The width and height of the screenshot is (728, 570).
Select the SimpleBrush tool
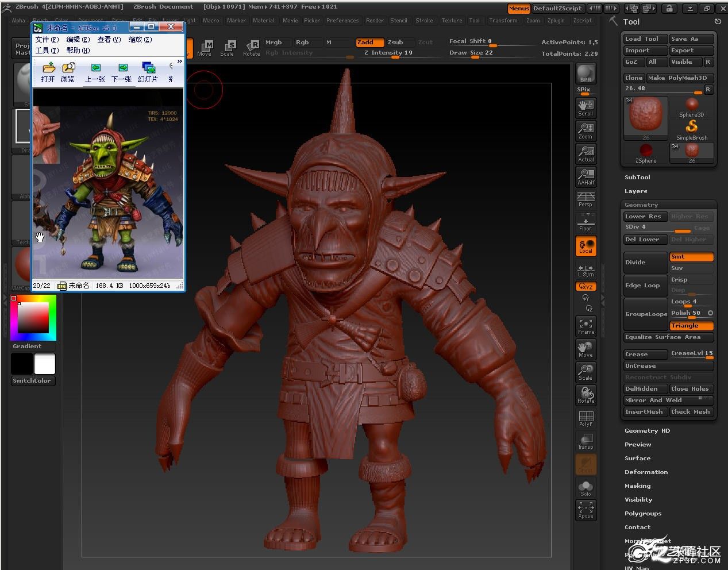pyautogui.click(x=692, y=129)
